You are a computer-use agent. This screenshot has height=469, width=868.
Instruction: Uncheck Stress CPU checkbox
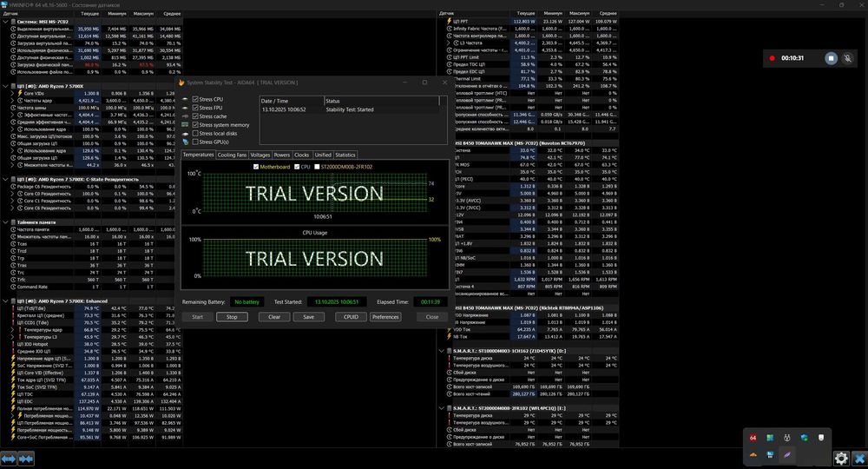pyautogui.click(x=195, y=99)
